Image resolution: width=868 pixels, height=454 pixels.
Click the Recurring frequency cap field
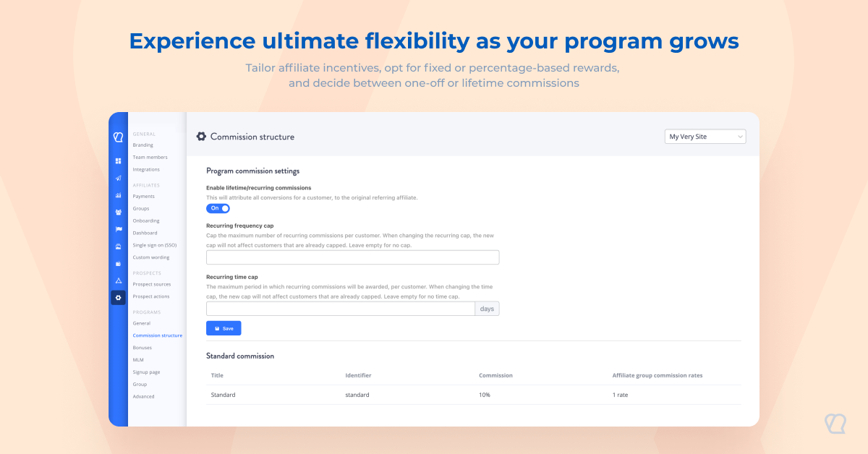[x=352, y=257]
